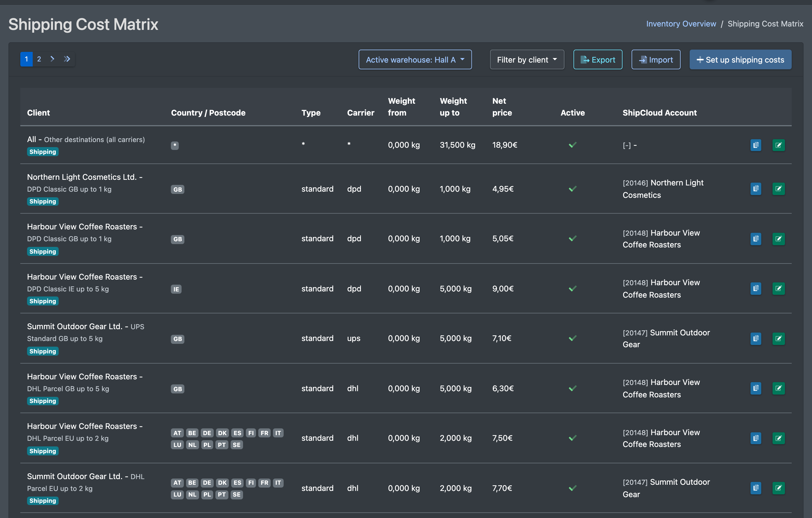The height and width of the screenshot is (518, 812).
Task: Open the Active warehouse: Hall A dropdown
Action: [415, 60]
